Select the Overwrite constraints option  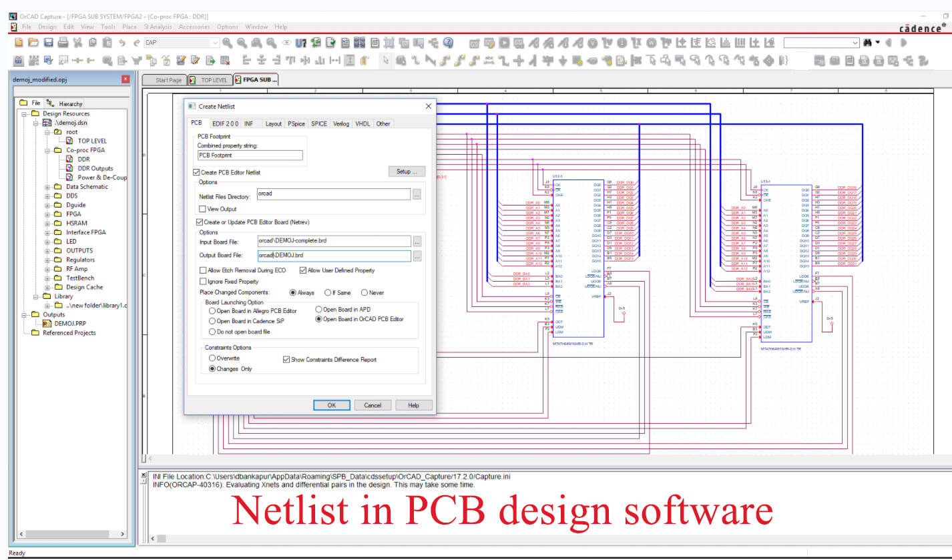[x=213, y=358]
